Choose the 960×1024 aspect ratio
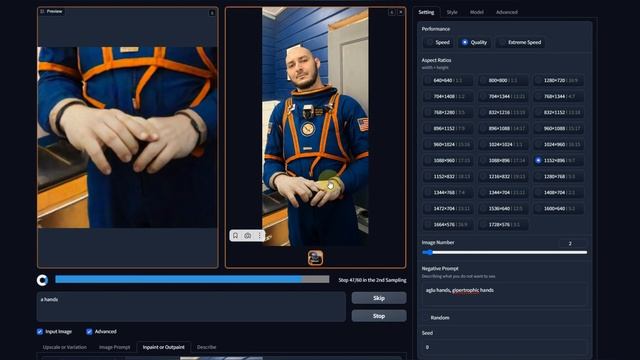This screenshot has height=360, width=640. [448, 144]
